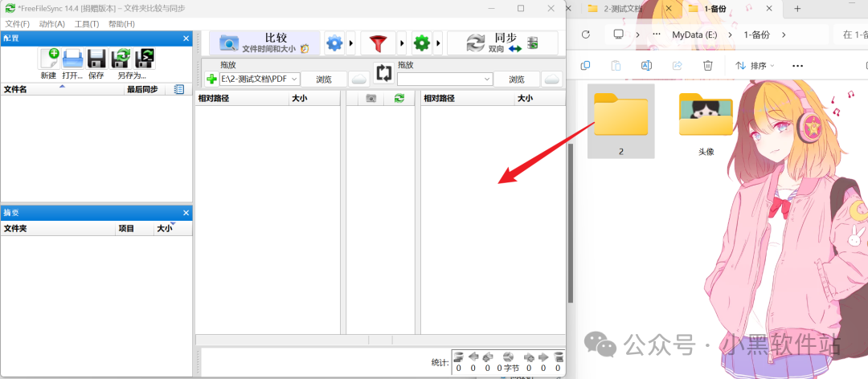Screen dimensions: 868x379
Task: Click left grid 大小 column header
Action: [314, 99]
